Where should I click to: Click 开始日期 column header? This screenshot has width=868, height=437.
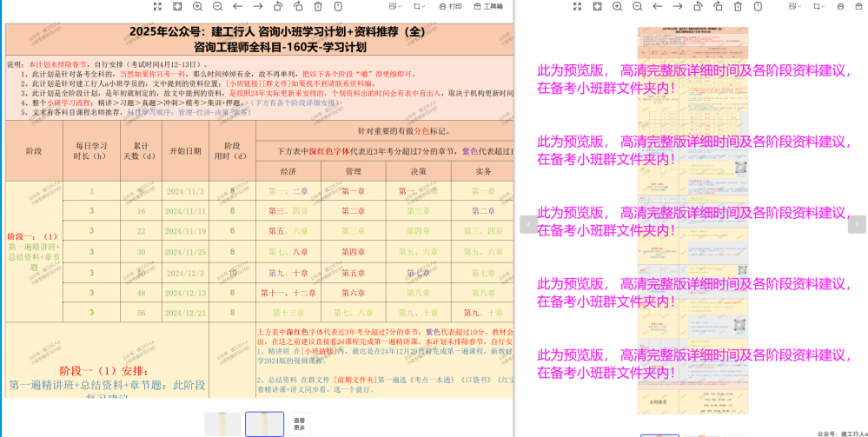pos(185,151)
